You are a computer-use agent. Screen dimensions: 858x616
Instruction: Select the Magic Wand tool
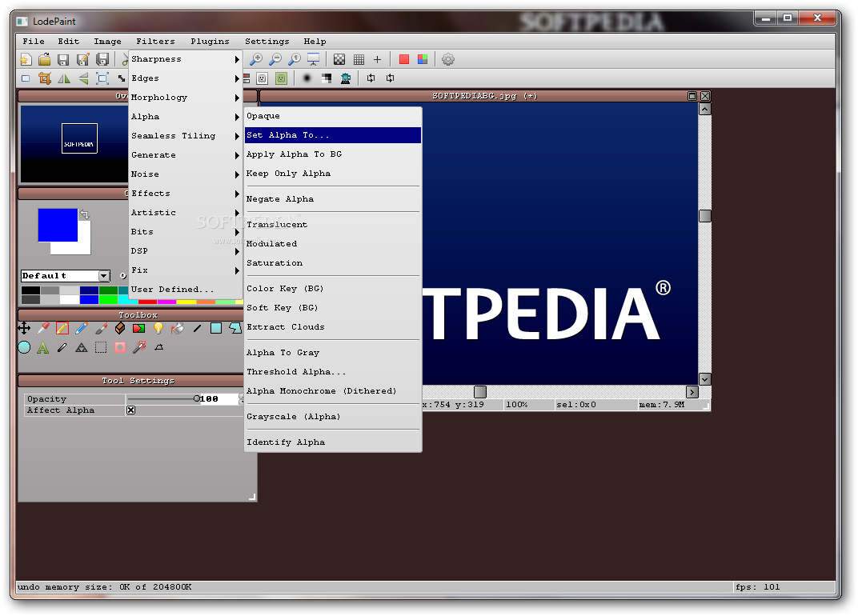(x=139, y=347)
